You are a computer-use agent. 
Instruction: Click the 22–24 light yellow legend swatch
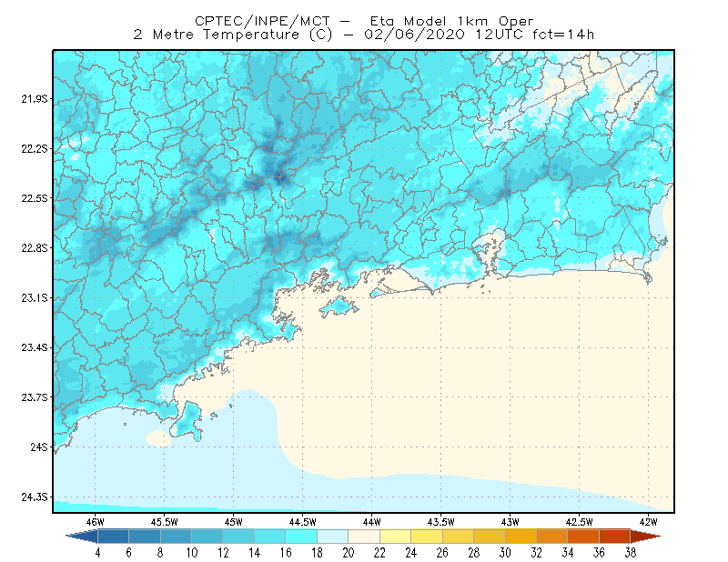(395, 537)
